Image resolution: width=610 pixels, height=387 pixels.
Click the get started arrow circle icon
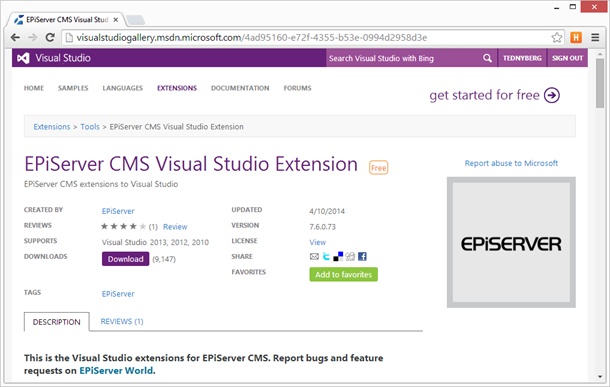[x=552, y=95]
